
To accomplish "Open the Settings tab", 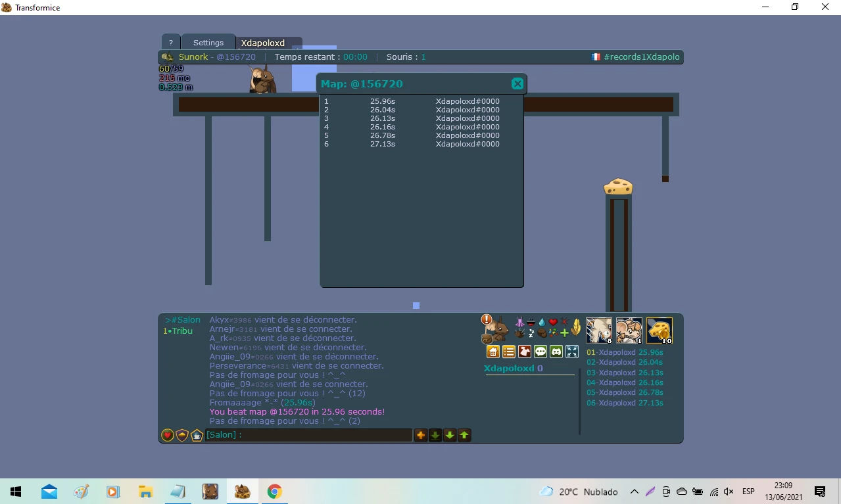I will point(208,43).
